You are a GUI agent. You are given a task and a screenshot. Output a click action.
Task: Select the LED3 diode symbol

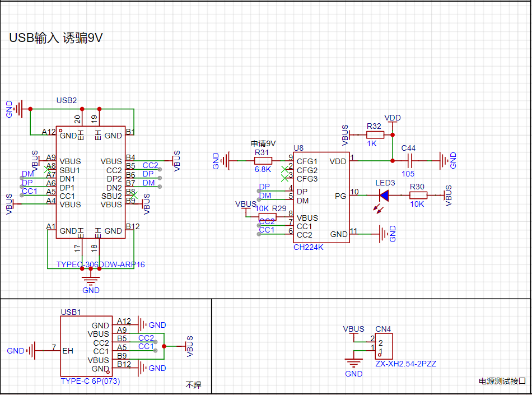pyautogui.click(x=384, y=195)
